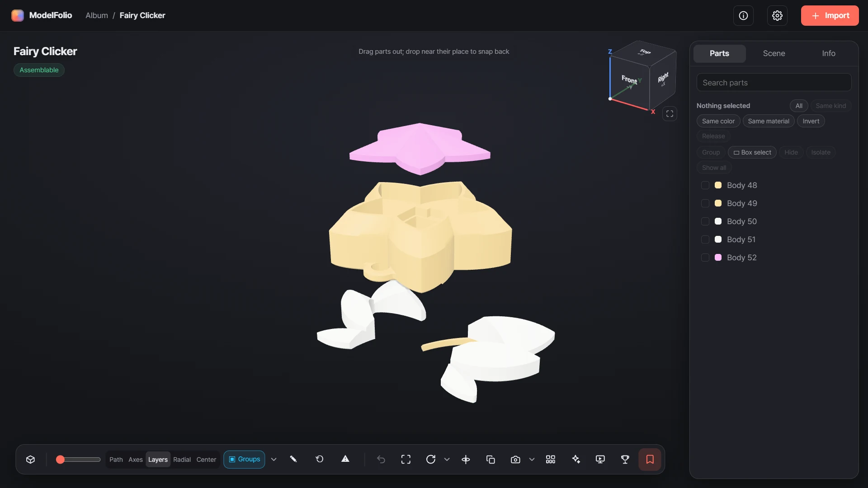Click the Search parts input field
Image resolution: width=868 pixels, height=488 pixels.
point(774,83)
